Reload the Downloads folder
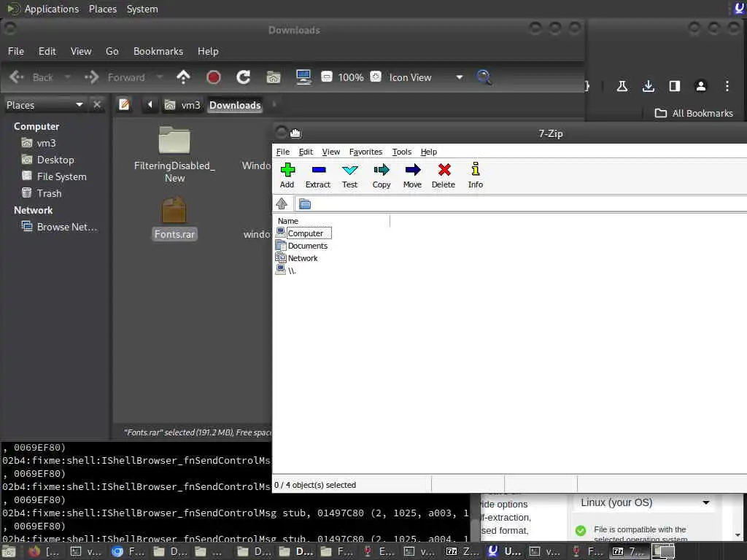This screenshot has width=747, height=560. [244, 77]
